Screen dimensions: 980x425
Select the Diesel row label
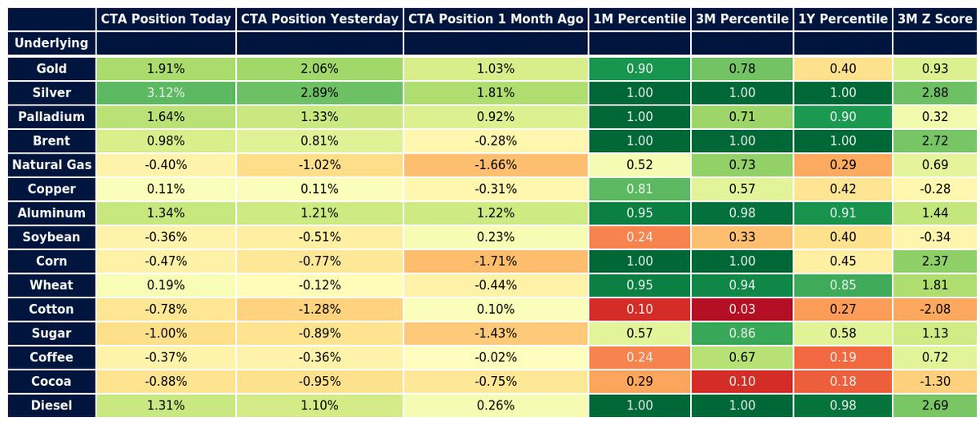[x=51, y=405]
